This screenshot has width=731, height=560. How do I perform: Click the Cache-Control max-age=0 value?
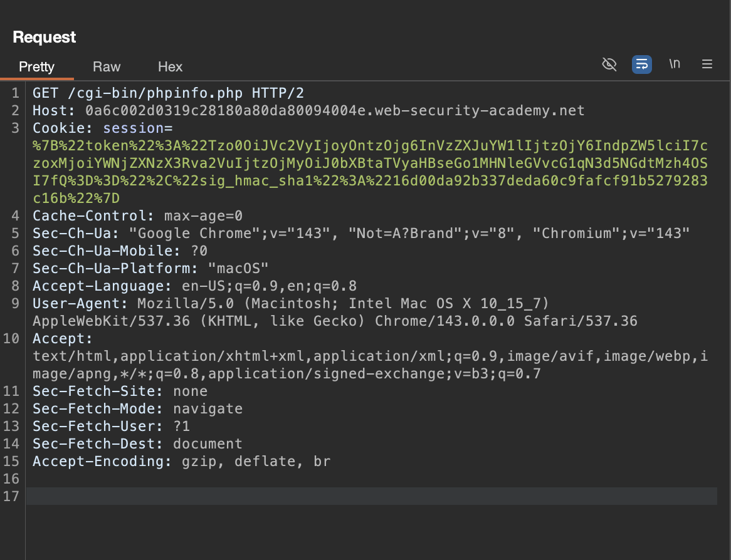203,216
